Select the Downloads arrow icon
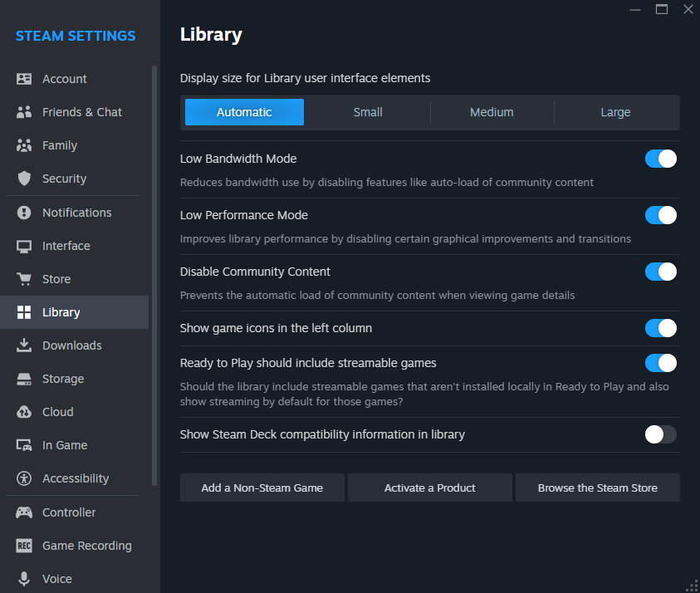This screenshot has height=593, width=700. pos(25,345)
